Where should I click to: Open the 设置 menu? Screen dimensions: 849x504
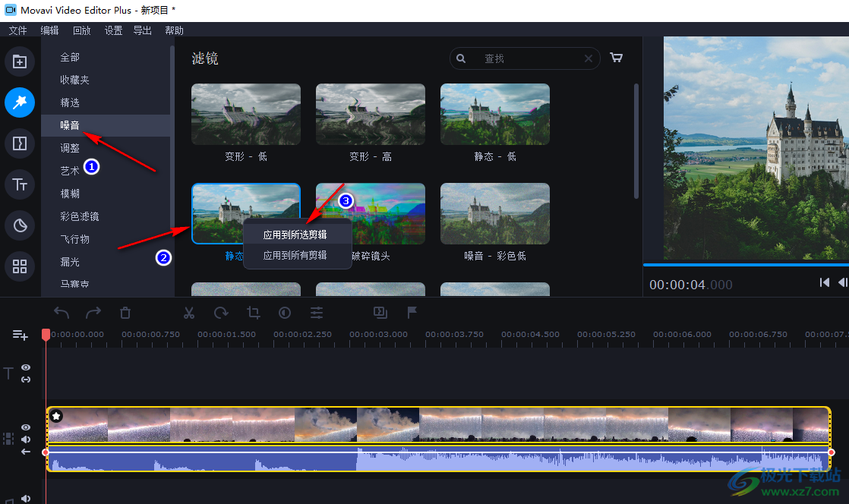point(113,30)
